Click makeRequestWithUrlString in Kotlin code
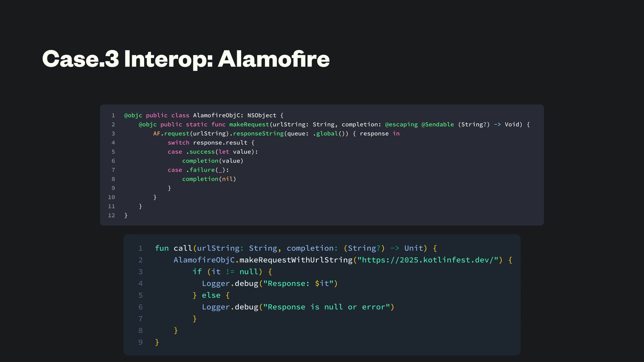Image resolution: width=644 pixels, height=362 pixels. 296,260
